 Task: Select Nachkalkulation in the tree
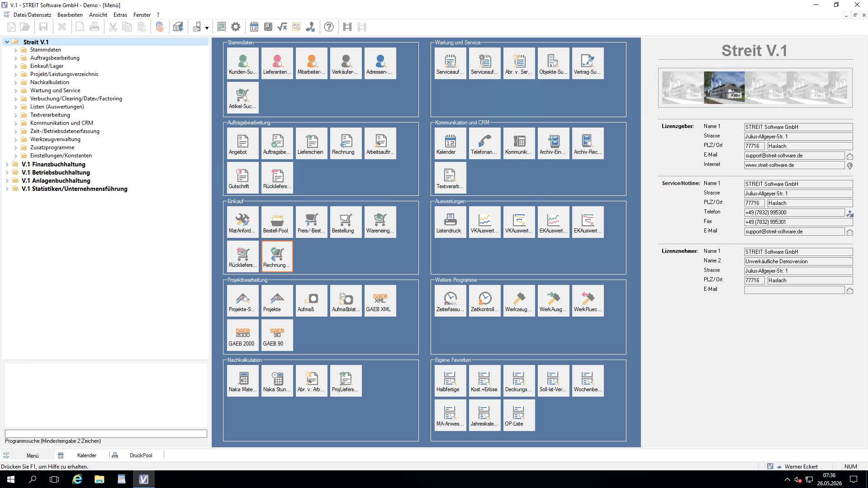point(50,82)
